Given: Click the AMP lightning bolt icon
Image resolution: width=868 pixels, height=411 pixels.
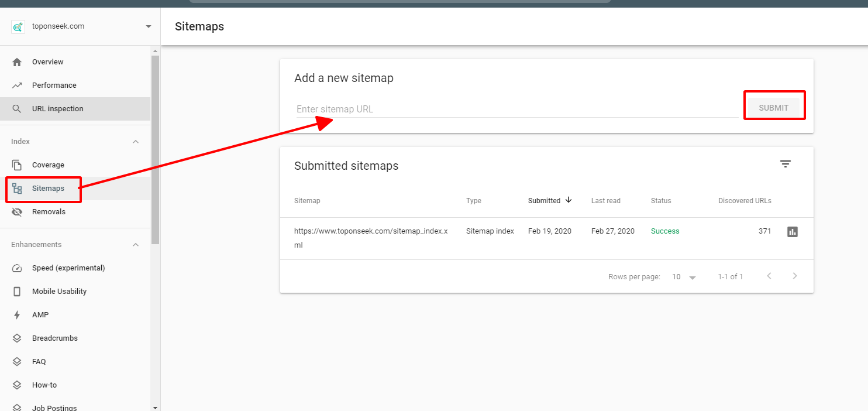Looking at the screenshot, I should [x=17, y=315].
